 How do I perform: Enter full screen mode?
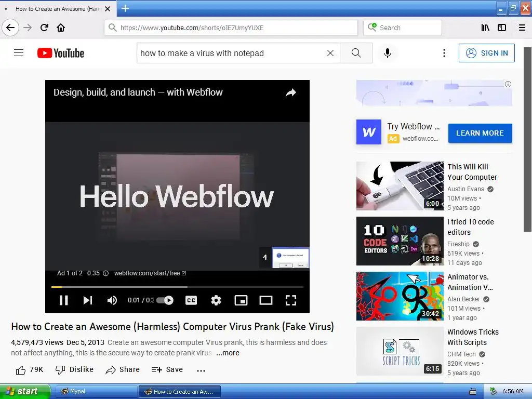pos(291,300)
